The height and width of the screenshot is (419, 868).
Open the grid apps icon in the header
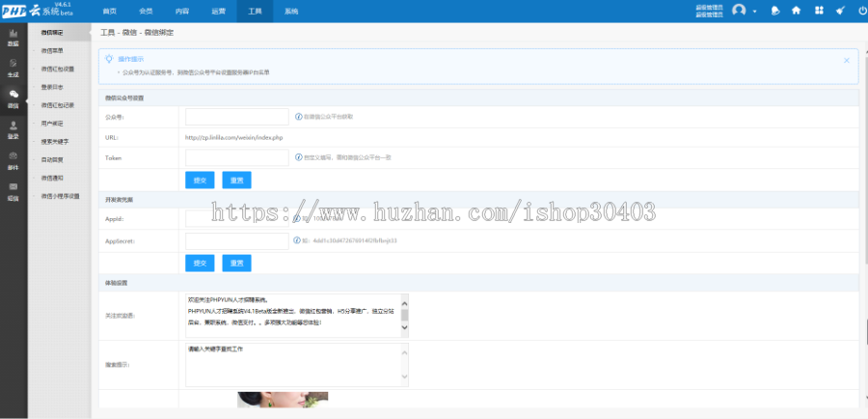tap(819, 11)
